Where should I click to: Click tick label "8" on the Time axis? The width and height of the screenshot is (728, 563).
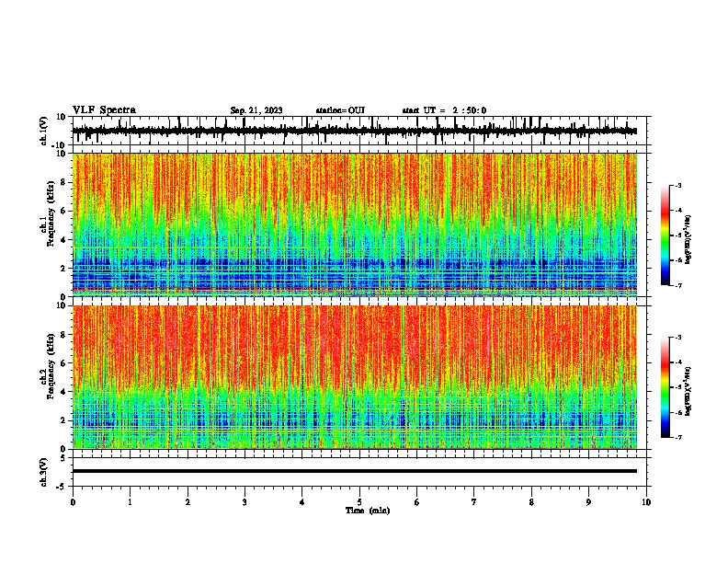point(531,502)
